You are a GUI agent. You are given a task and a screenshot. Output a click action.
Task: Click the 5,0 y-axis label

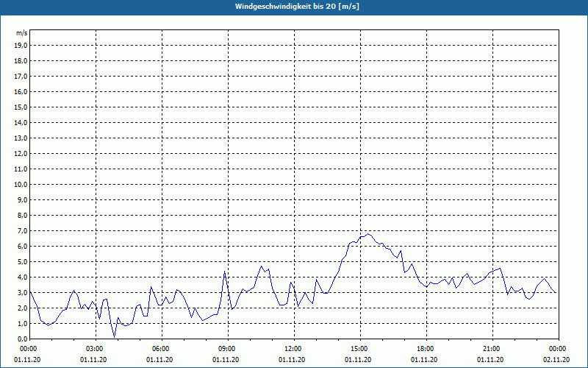pyautogui.click(x=23, y=262)
